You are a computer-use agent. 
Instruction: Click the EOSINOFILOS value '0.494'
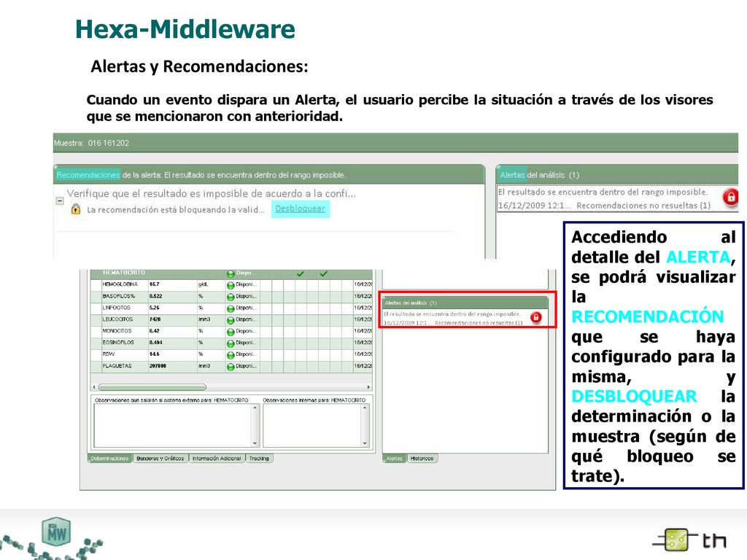[156, 343]
